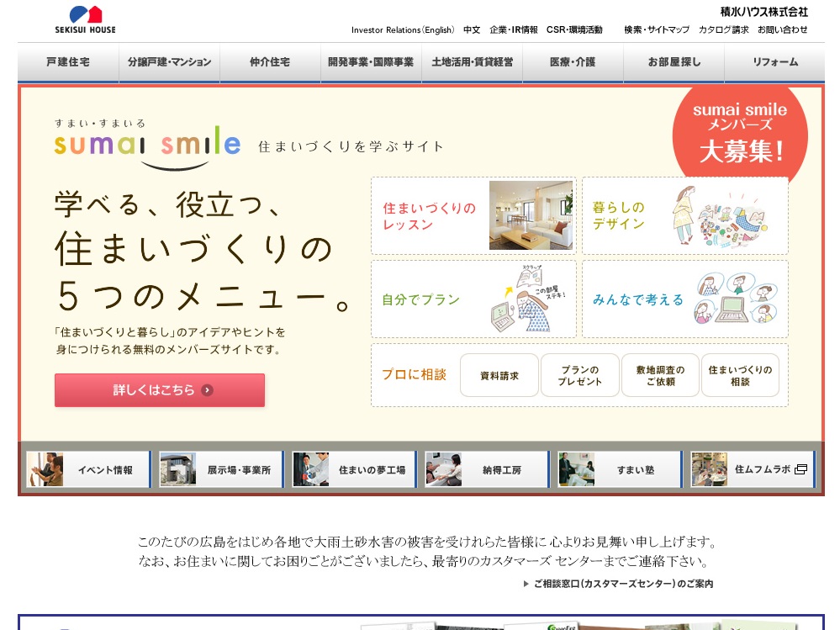This screenshot has width=840, height=630.
Task: Click the arrow icon in 詳しくはこちら button
Action: 208,390
